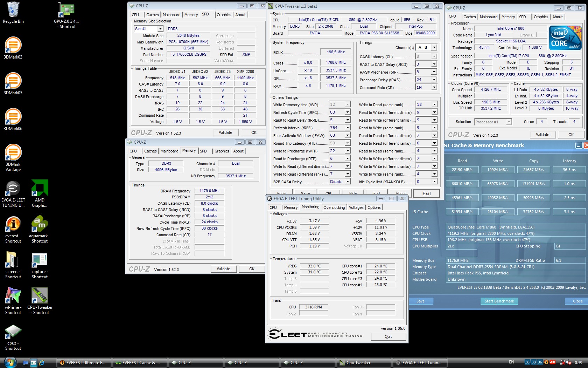
Task: Open Channel(s) A B dropdown in CPU-Tweaker
Action: point(434,47)
